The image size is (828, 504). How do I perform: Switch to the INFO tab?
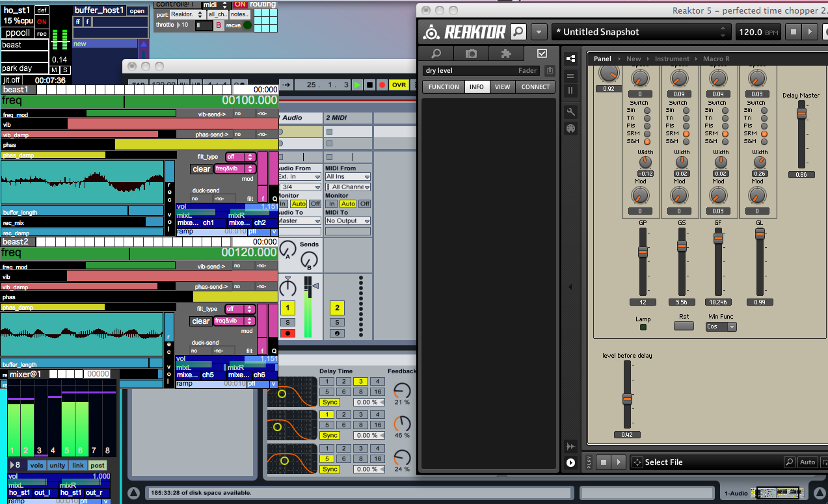(477, 86)
